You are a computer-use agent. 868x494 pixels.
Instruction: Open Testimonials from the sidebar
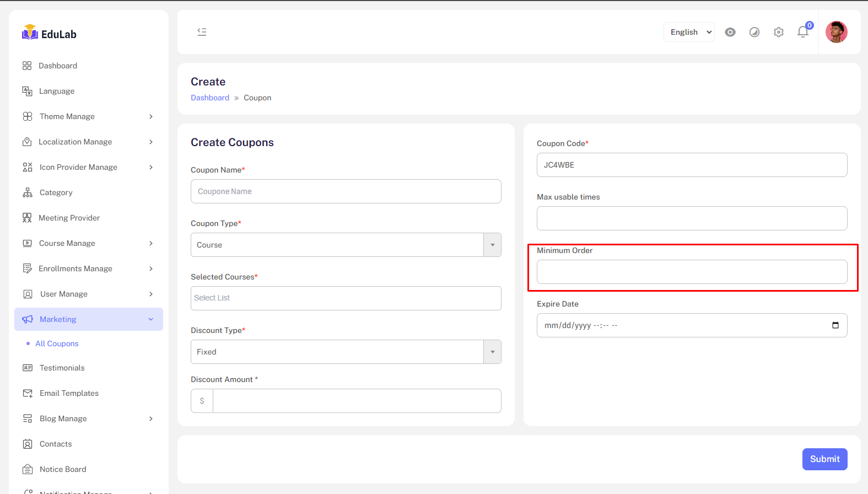(62, 368)
